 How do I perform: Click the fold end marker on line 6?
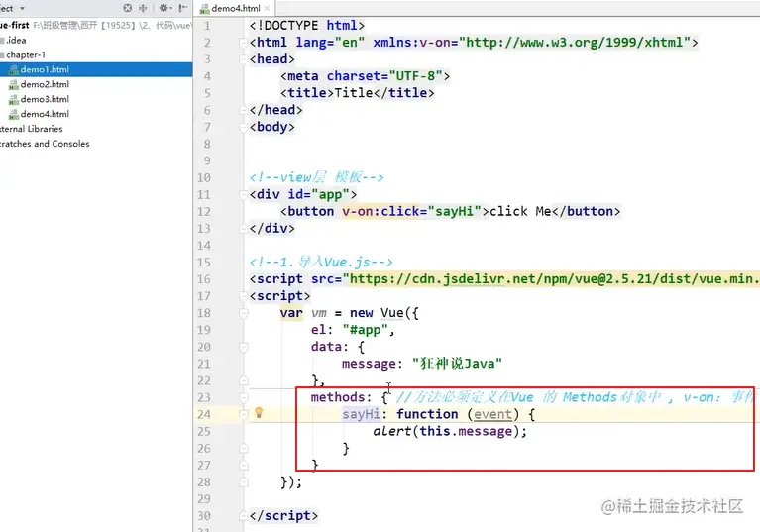(244, 111)
